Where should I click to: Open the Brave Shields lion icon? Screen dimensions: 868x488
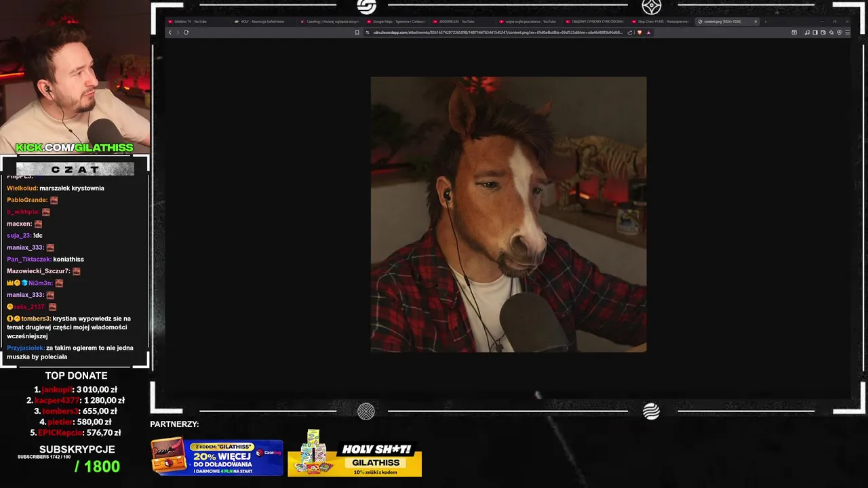639,32
